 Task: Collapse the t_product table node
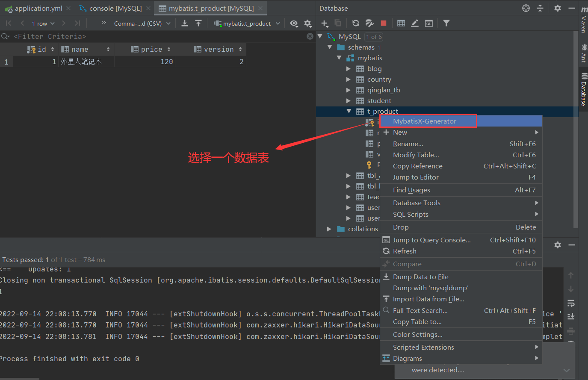(349, 111)
